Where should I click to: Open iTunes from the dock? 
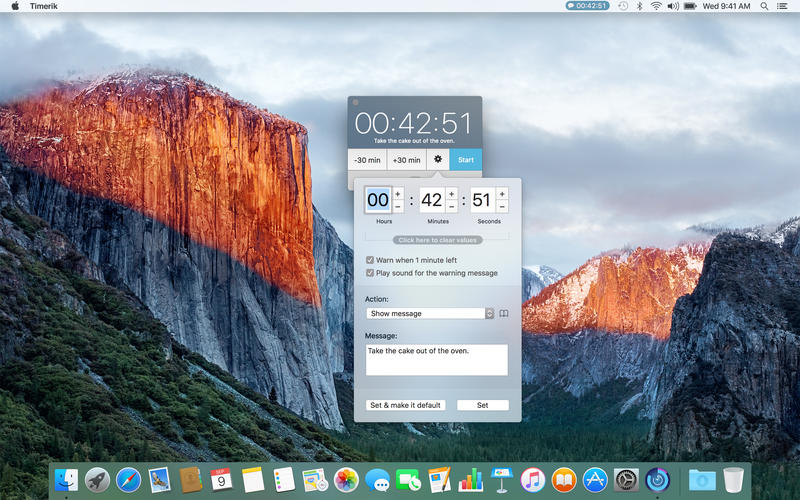pos(533,480)
